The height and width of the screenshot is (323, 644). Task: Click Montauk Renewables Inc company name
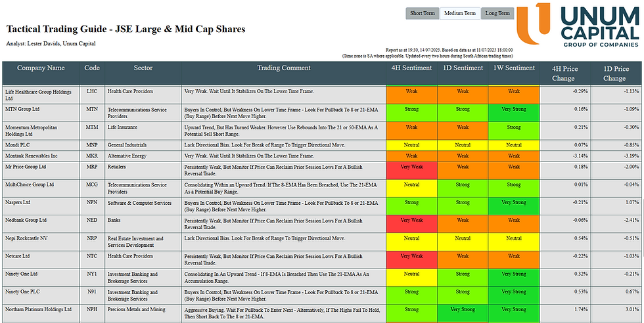click(x=32, y=156)
